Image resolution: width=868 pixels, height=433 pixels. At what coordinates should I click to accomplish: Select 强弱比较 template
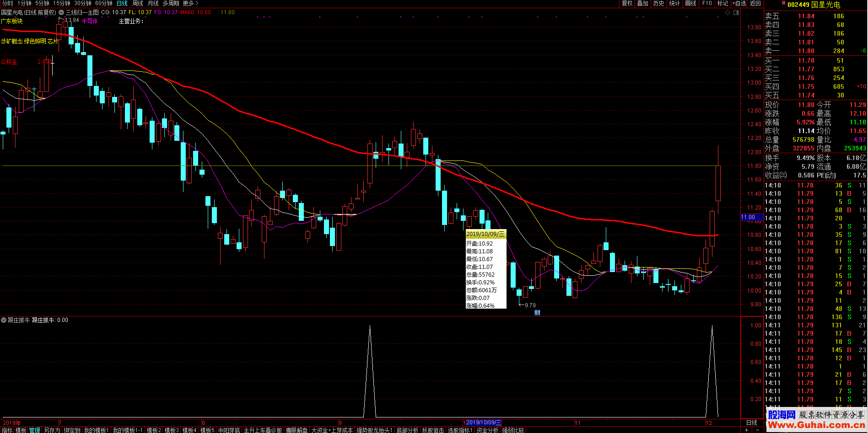(513, 430)
